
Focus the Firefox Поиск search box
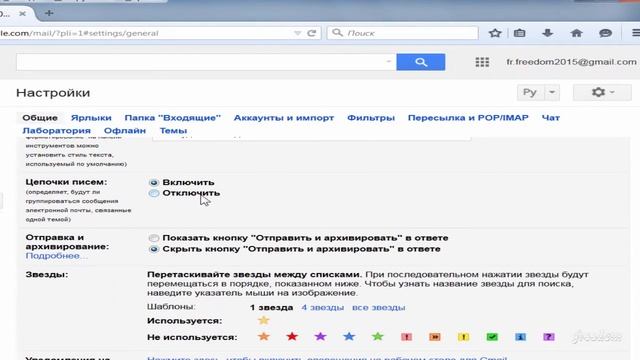(402, 33)
